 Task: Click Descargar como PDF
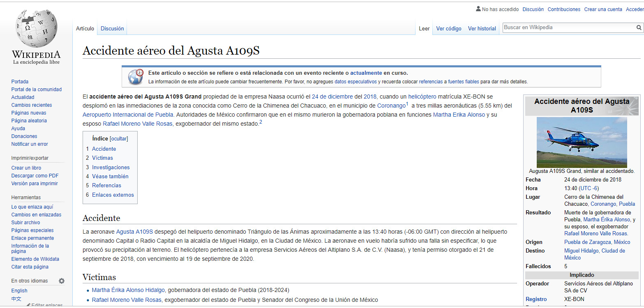coord(35,176)
